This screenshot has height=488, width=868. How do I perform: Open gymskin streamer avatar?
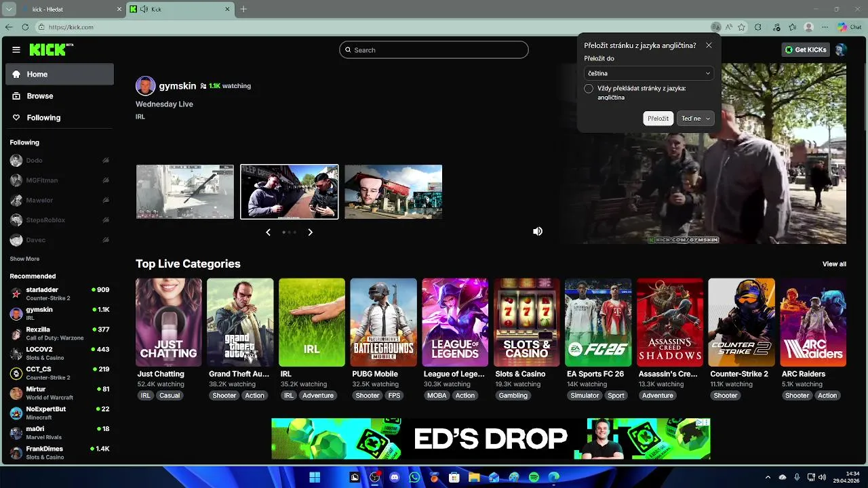[x=145, y=86]
